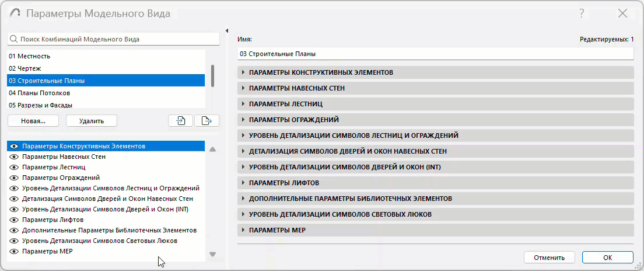Screen dimensions: 644x271
Task: Click the Удалить button
Action: pyautogui.click(x=91, y=121)
